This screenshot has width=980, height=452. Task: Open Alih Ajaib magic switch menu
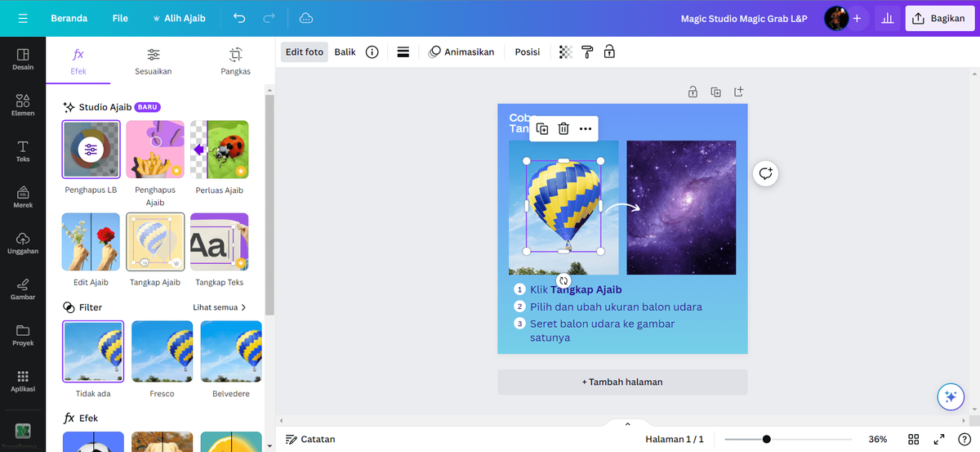click(180, 18)
